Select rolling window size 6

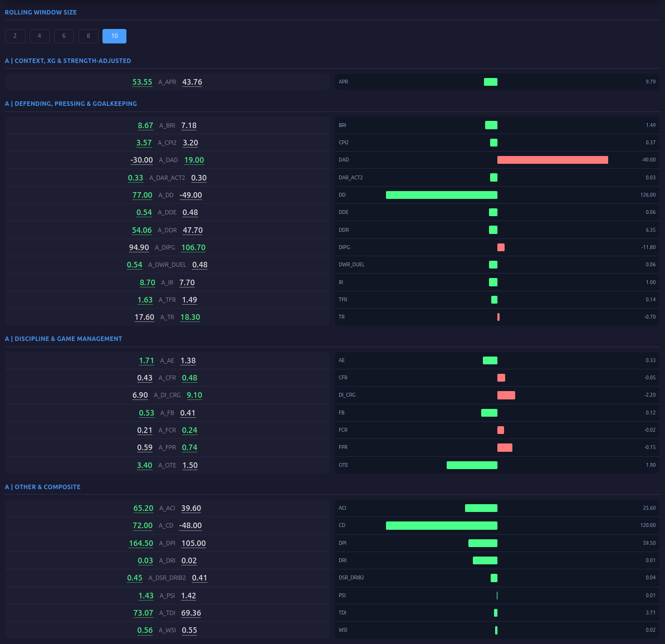coord(63,36)
